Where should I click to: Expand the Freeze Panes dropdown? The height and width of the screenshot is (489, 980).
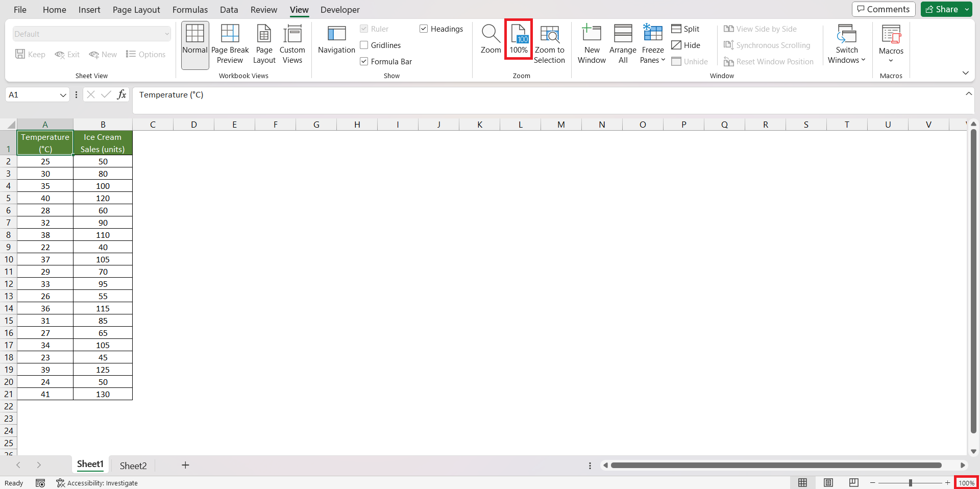pyautogui.click(x=653, y=44)
